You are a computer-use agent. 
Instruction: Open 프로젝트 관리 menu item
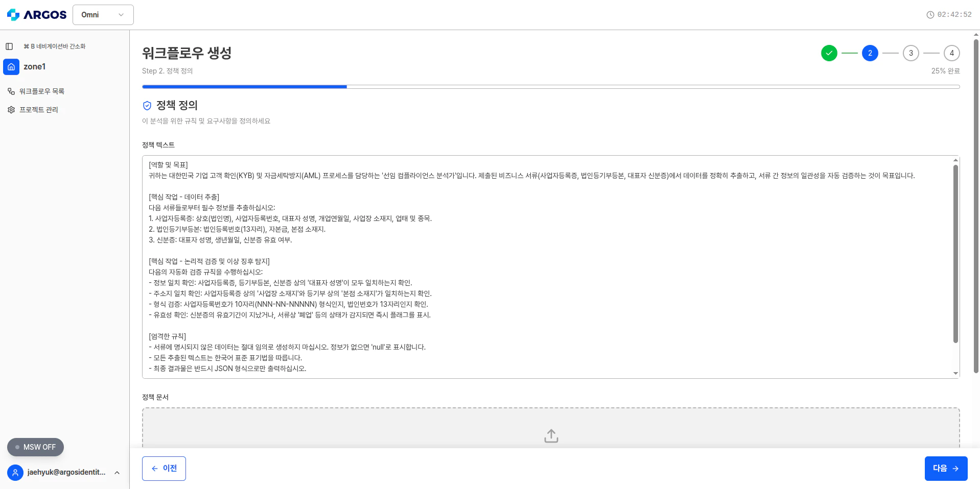(x=39, y=110)
